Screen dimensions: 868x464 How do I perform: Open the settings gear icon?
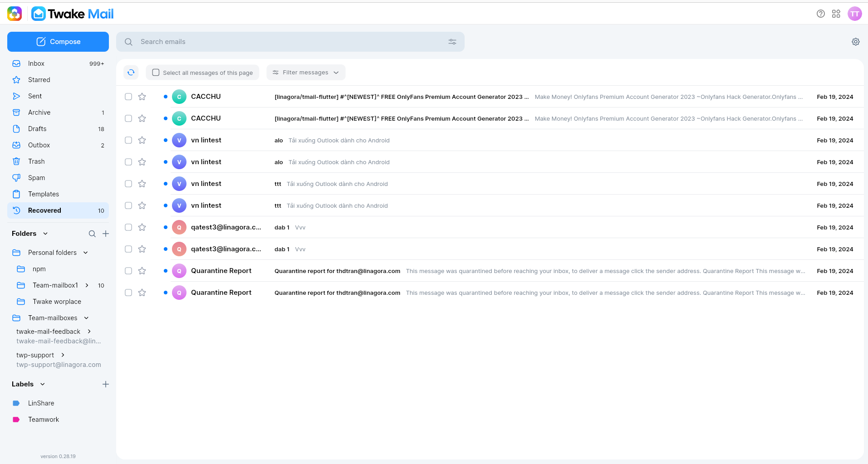856,42
